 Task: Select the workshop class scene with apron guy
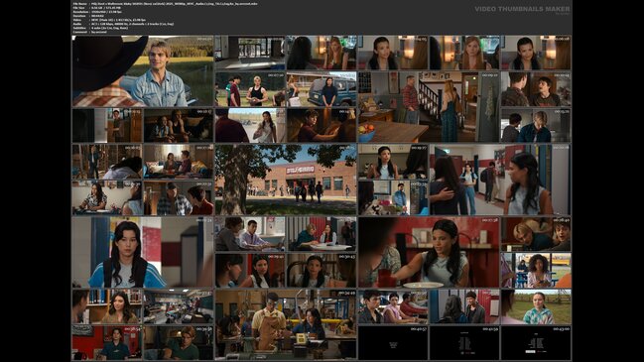[286, 324]
